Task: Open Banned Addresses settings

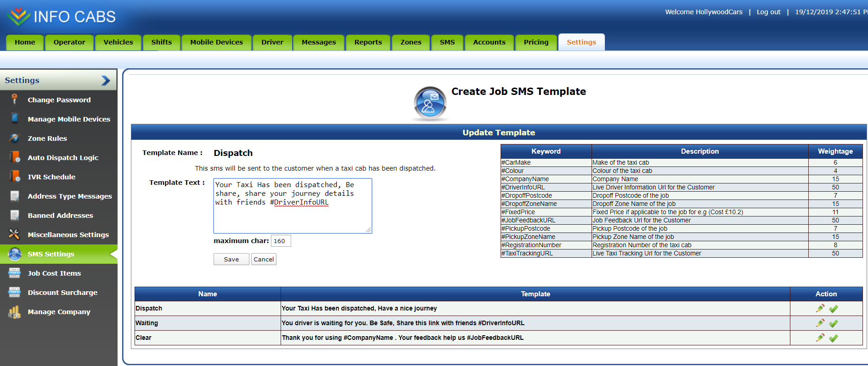Action: point(60,215)
